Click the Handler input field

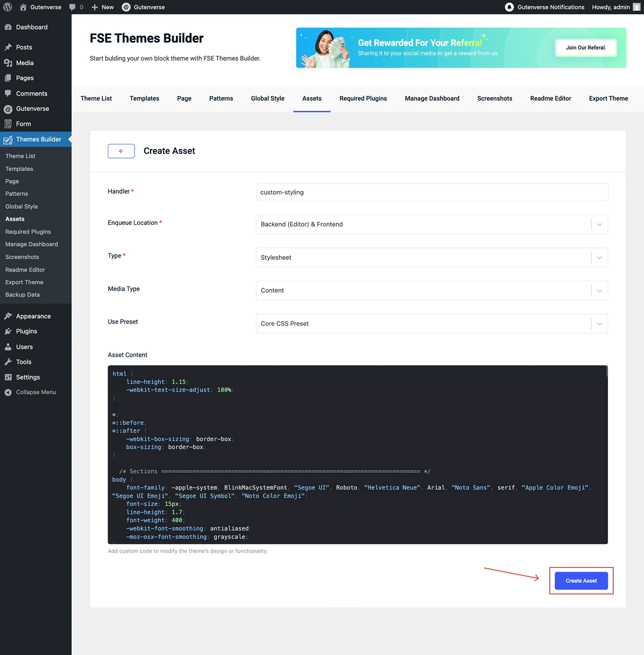[432, 192]
